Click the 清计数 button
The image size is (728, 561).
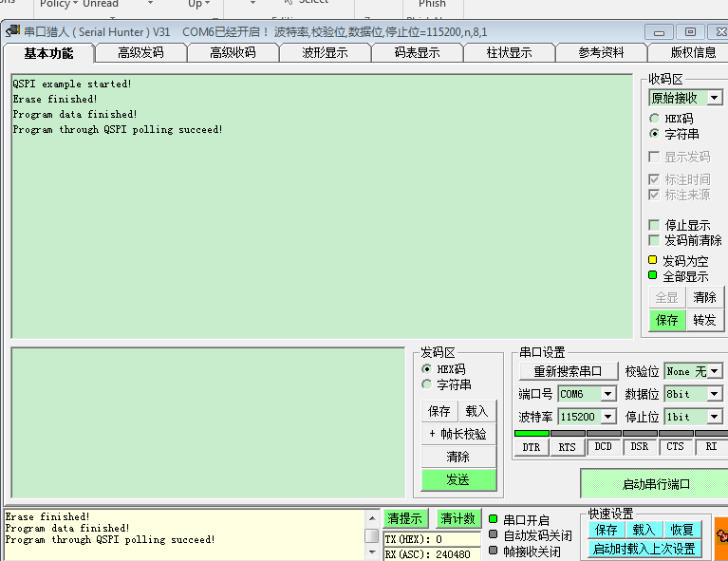(x=457, y=518)
